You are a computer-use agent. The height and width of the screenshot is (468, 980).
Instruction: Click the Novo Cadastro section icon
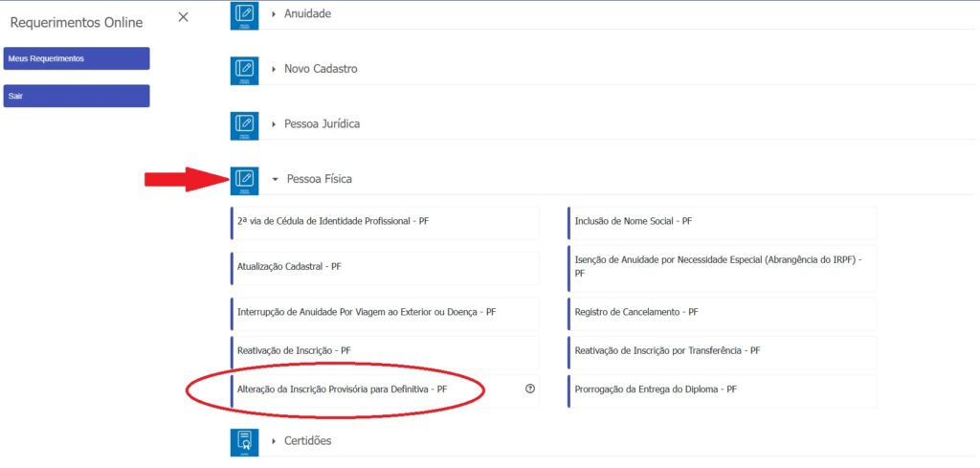[245, 70]
